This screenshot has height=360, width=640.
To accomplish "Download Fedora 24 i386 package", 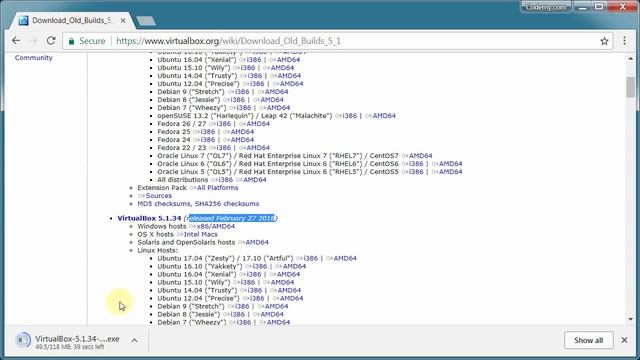I will (x=207, y=140).
